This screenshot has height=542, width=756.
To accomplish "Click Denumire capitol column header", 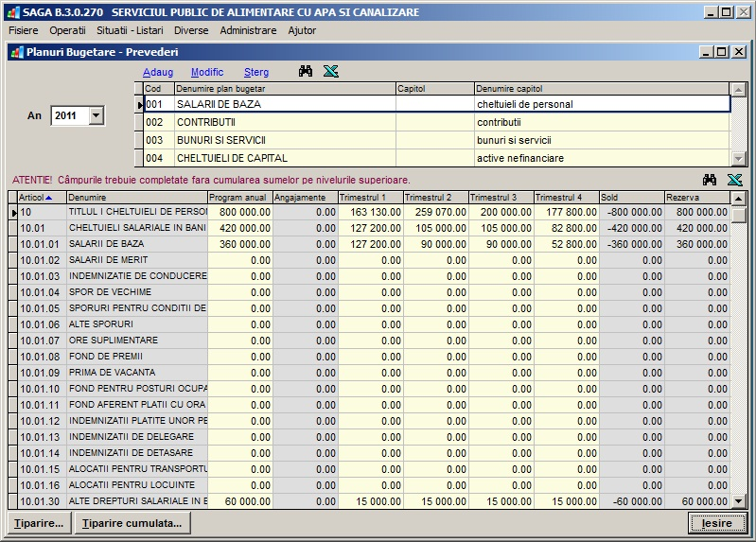I will tap(602, 89).
